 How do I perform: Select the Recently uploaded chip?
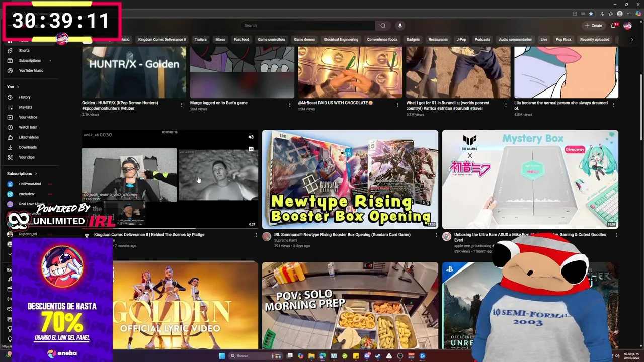[595, 40]
